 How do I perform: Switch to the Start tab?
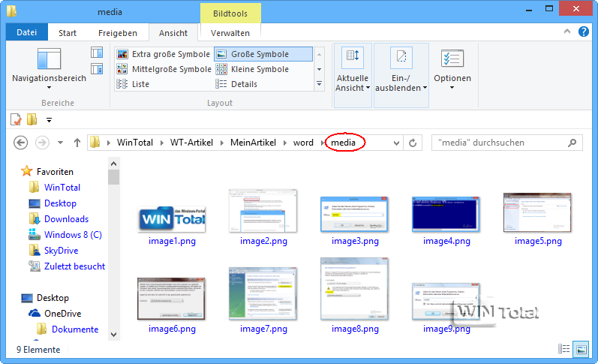click(x=68, y=33)
